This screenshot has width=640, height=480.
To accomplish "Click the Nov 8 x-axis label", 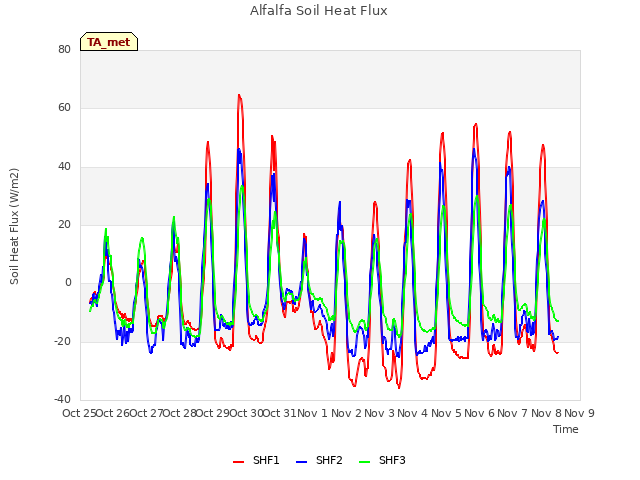I will click(546, 413).
